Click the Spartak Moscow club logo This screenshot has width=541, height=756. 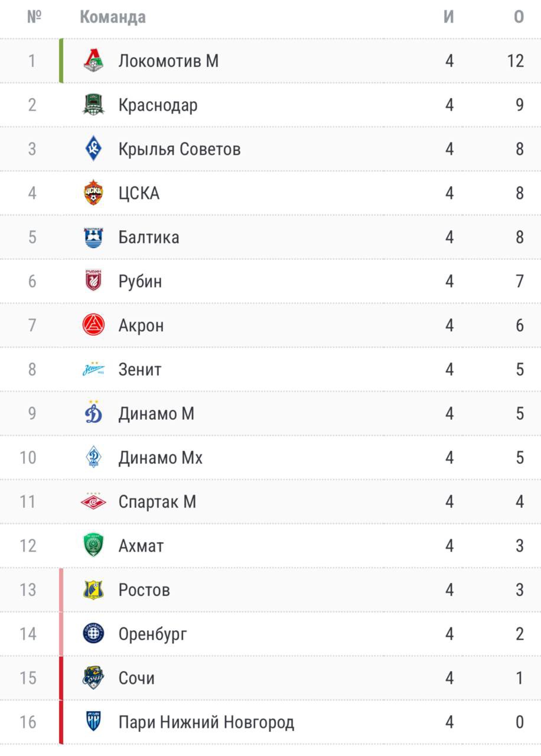point(93,501)
